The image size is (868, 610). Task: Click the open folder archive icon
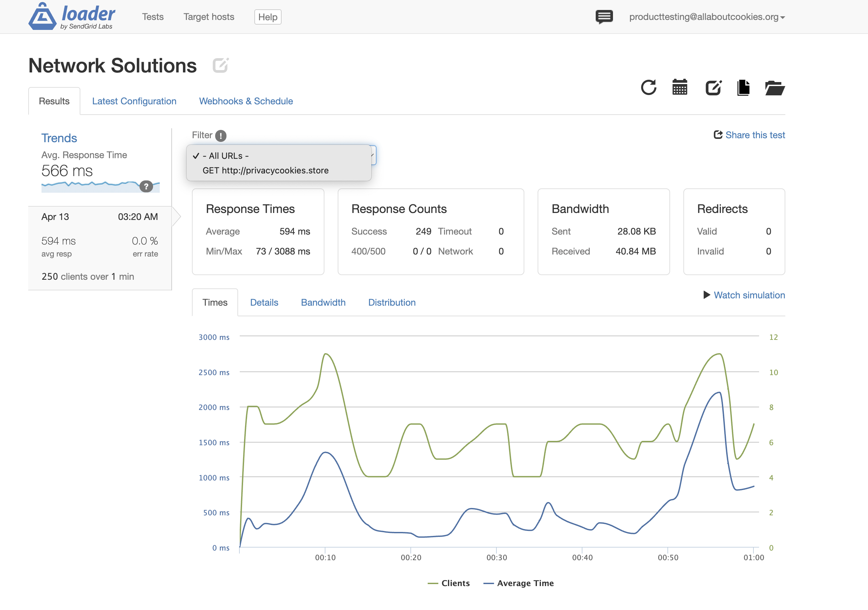(x=775, y=88)
